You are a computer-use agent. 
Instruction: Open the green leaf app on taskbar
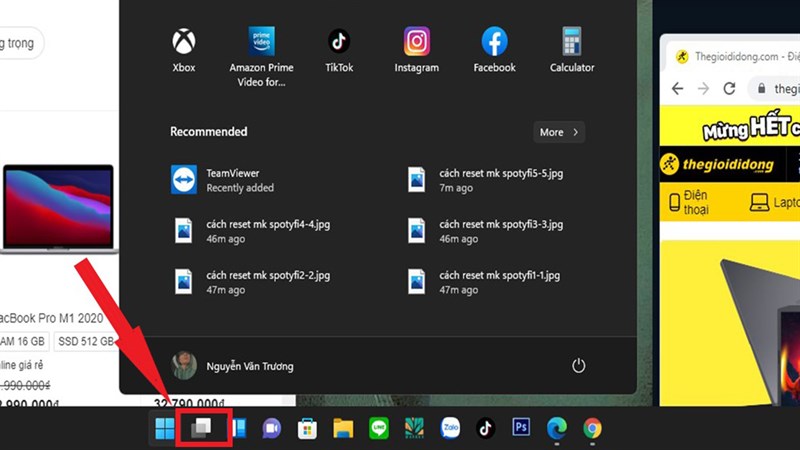414,428
